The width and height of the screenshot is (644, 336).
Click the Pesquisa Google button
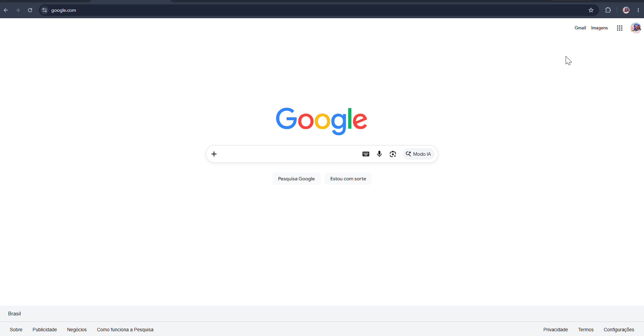point(296,179)
